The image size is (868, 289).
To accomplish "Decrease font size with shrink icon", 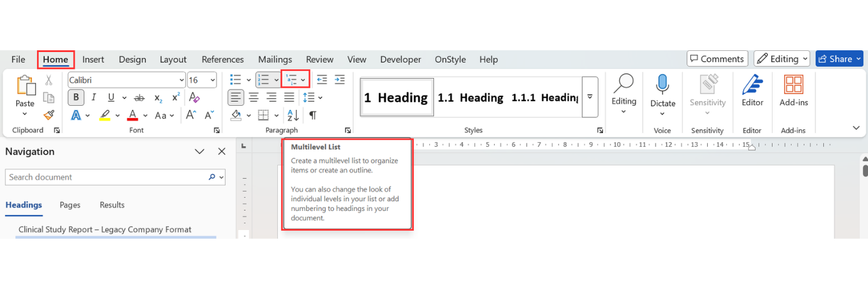I will pyautogui.click(x=209, y=115).
